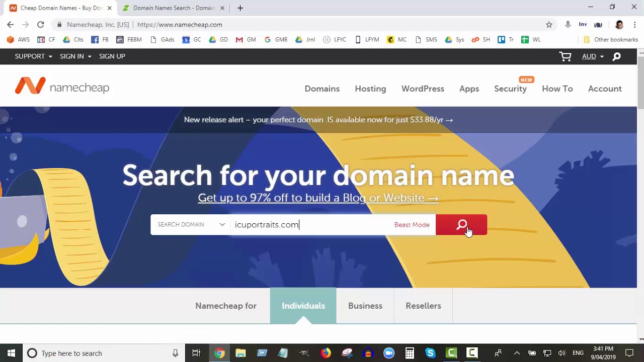Select the Resellers tab

pyautogui.click(x=423, y=306)
